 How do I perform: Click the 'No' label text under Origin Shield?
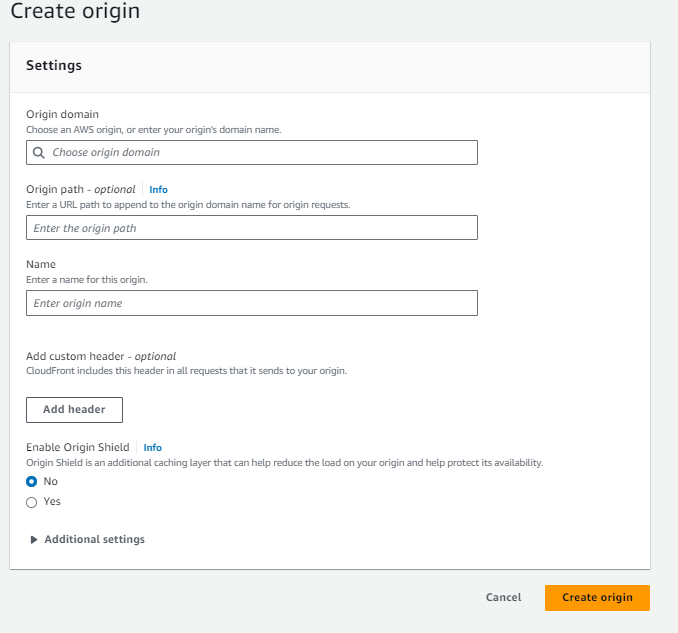[x=51, y=481]
